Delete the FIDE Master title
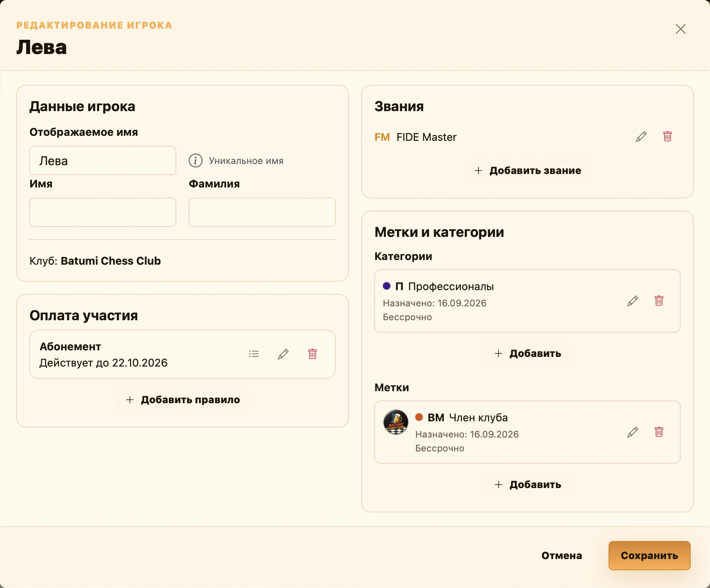Viewport: 710px width, 588px height. coord(667,137)
